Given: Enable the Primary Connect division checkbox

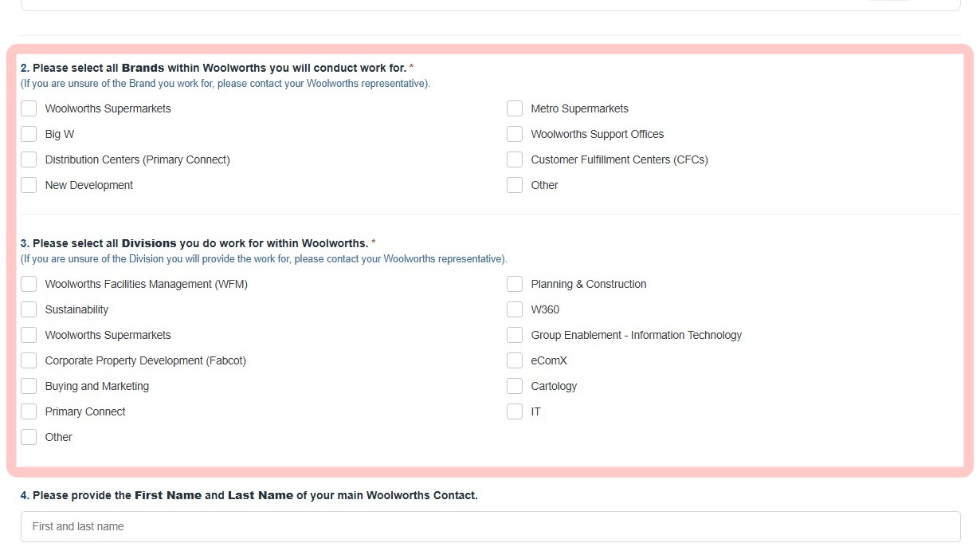Looking at the screenshot, I should [29, 411].
